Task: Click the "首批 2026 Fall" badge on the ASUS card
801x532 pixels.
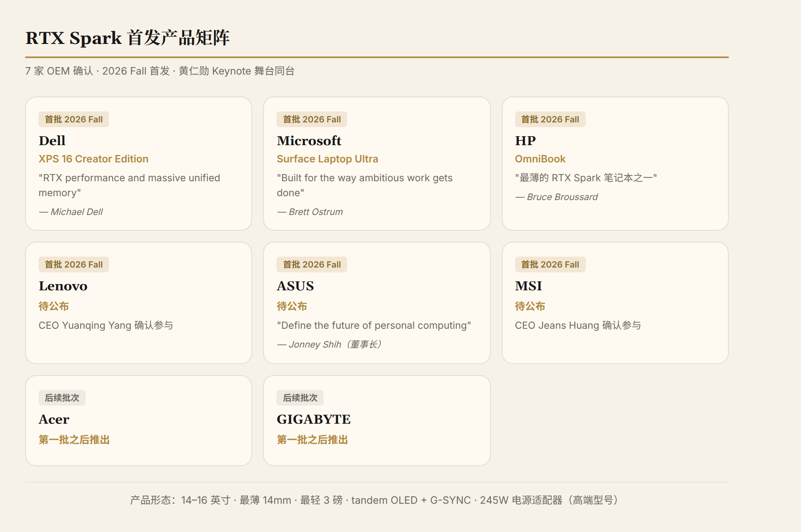Action: (x=312, y=264)
